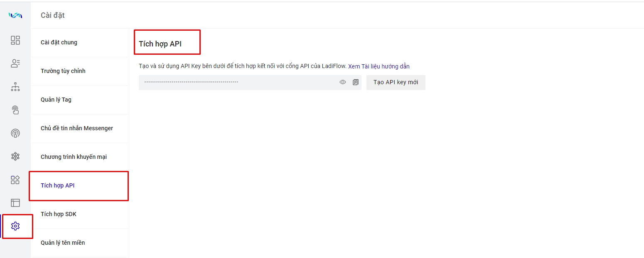Viewport: 644px width, 258px height.
Task: Click the LadiFlow logo icon
Action: tap(15, 15)
